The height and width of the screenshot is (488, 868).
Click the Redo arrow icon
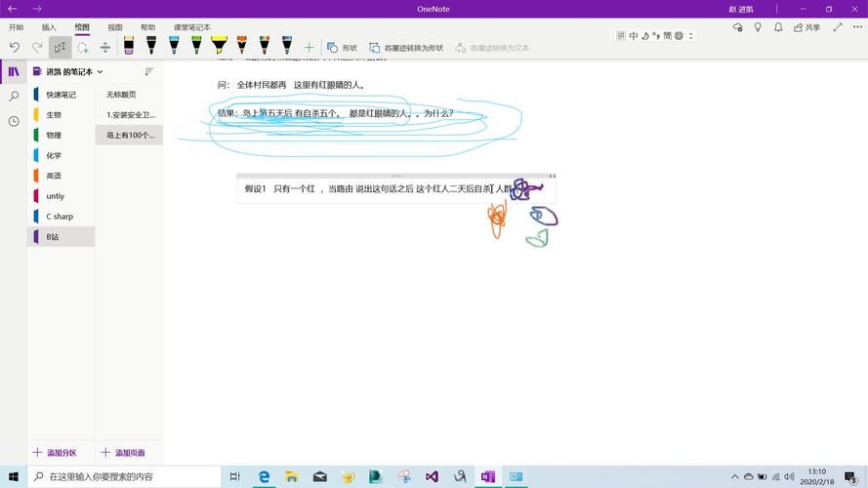[x=37, y=48]
